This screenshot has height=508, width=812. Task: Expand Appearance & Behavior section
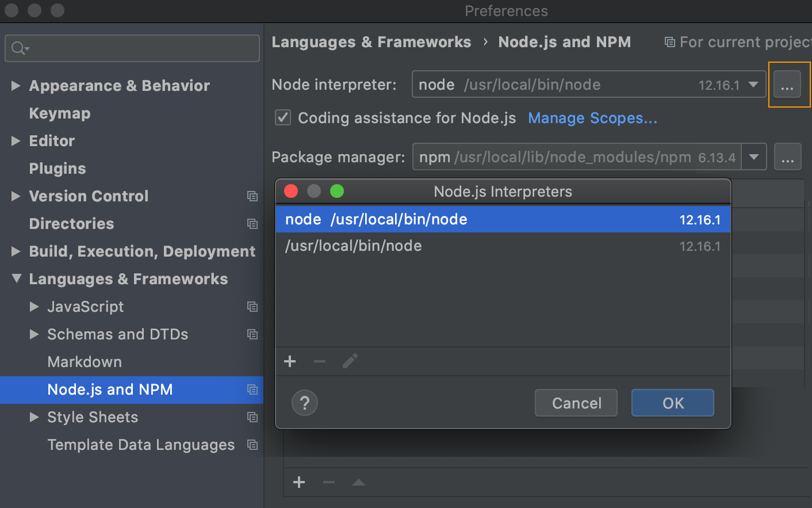(16, 86)
